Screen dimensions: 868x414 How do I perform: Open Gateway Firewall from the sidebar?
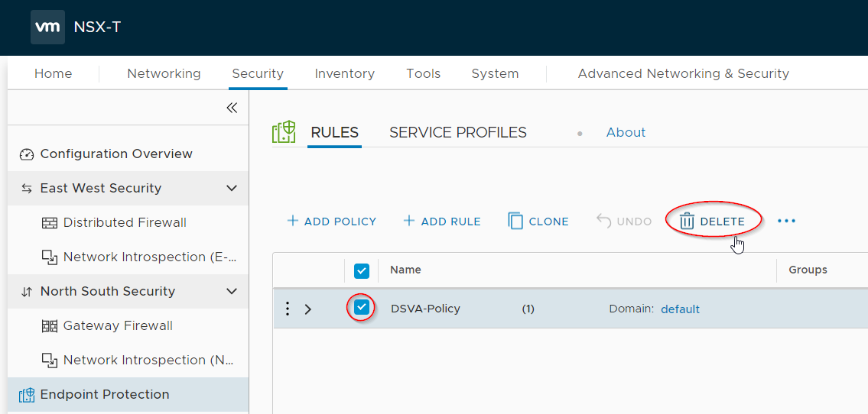point(117,325)
